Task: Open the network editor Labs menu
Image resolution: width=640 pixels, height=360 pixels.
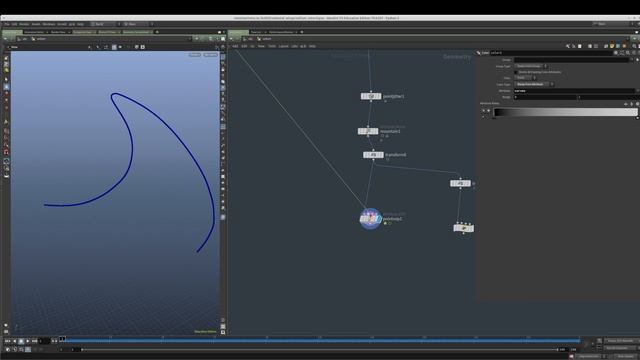Action: (294, 46)
